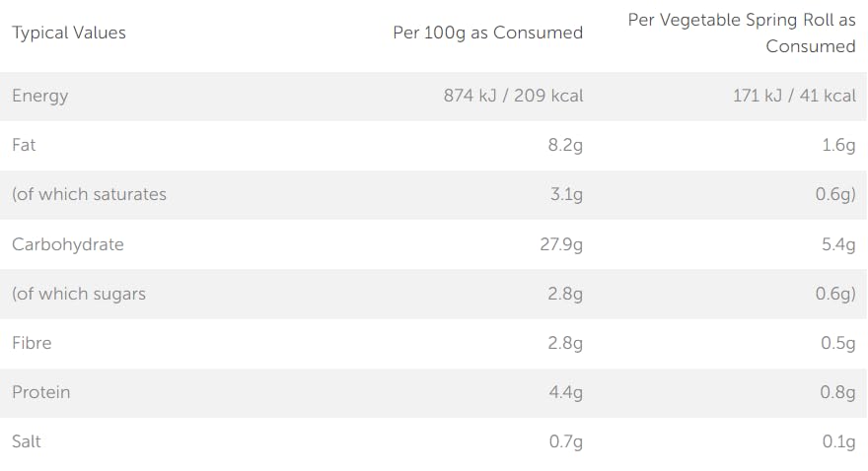Select the of which saturates label
The height and width of the screenshot is (471, 868).
click(89, 194)
